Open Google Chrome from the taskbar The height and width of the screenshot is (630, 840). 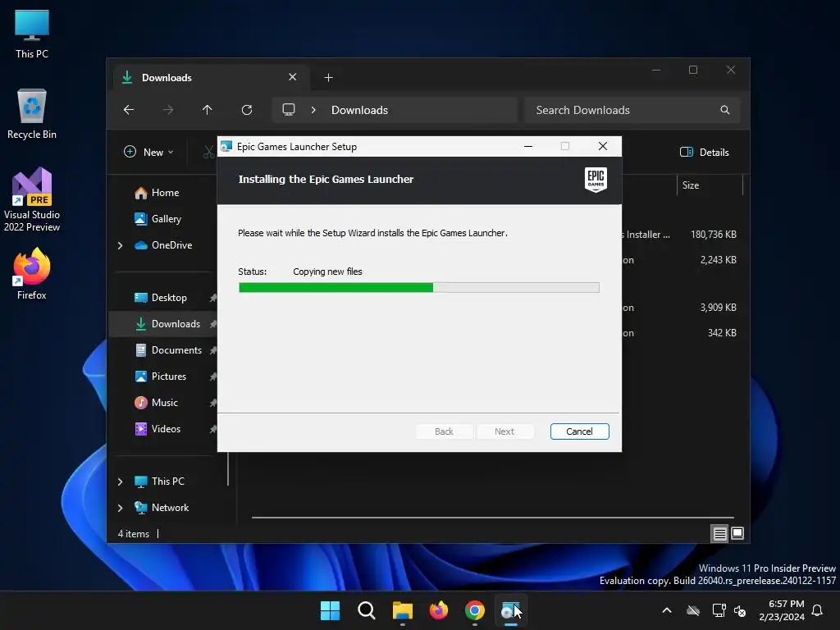click(x=475, y=610)
